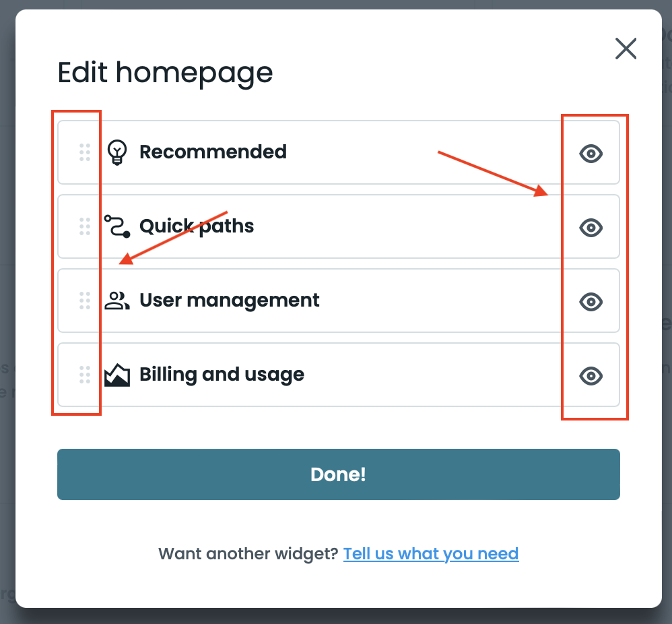Click the drag handle beside User management
Screen dimensions: 672x624
(84, 301)
